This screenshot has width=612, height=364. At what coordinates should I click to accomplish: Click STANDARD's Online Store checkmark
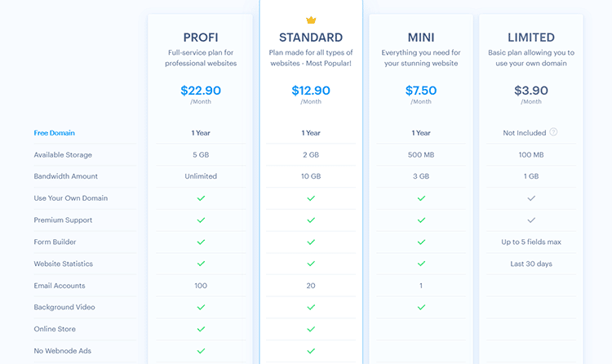311,330
